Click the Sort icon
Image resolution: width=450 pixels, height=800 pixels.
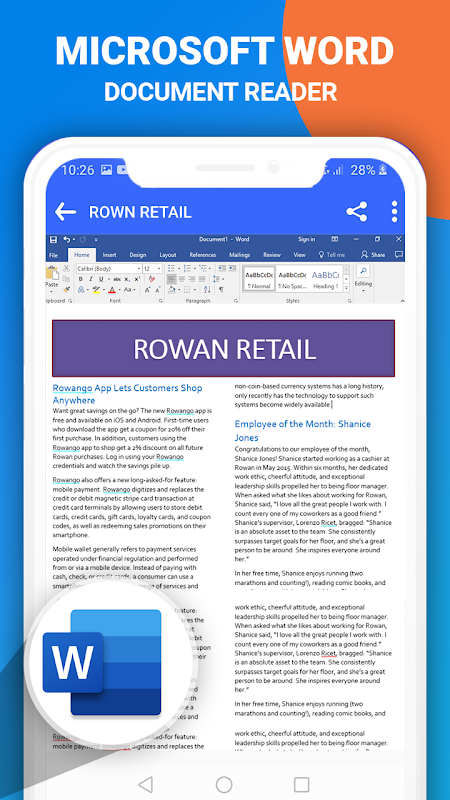click(207, 290)
